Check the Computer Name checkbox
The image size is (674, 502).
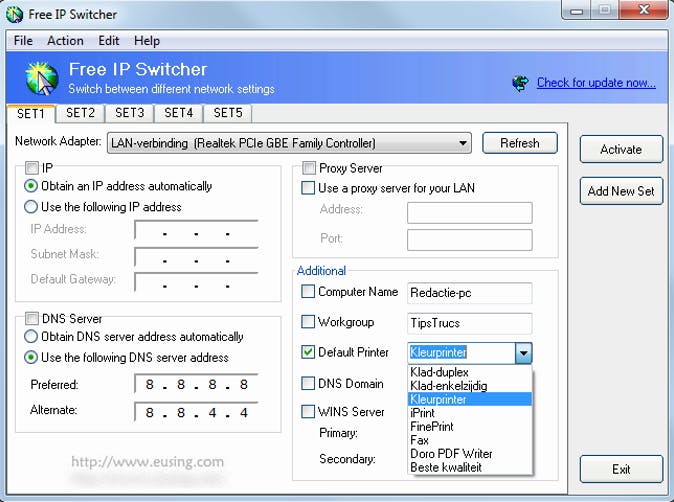308,291
